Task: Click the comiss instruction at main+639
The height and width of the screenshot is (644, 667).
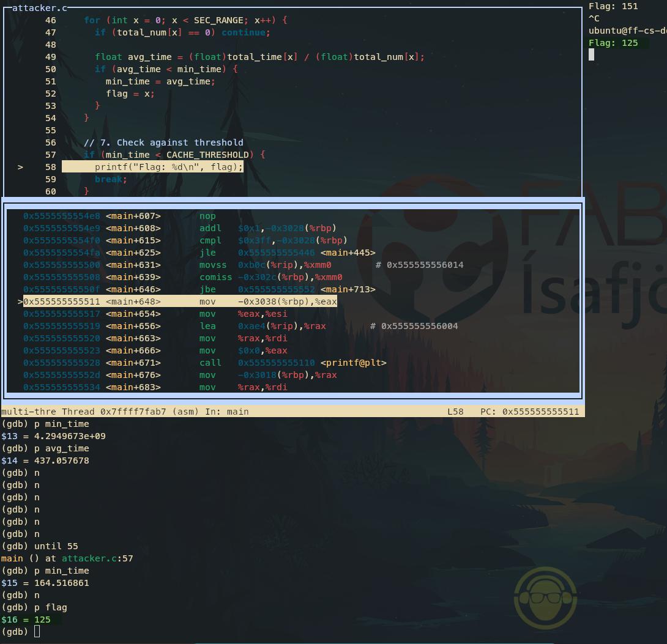Action: tap(183, 277)
